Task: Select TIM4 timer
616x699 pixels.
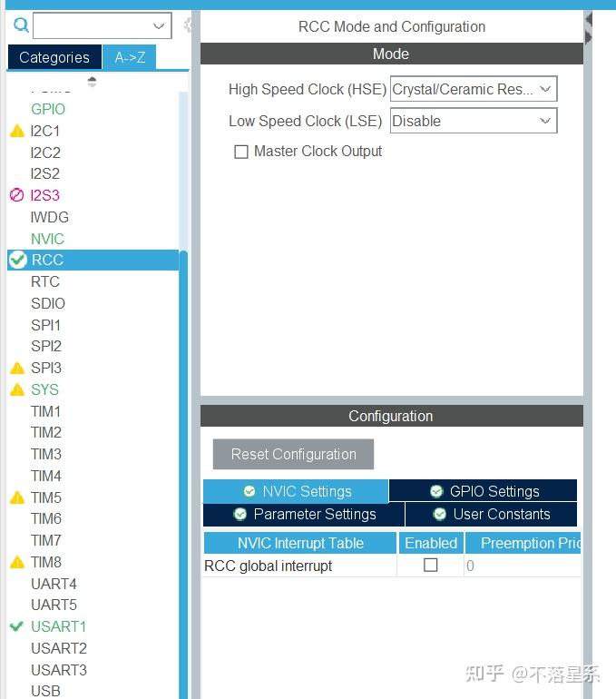Action: click(46, 476)
